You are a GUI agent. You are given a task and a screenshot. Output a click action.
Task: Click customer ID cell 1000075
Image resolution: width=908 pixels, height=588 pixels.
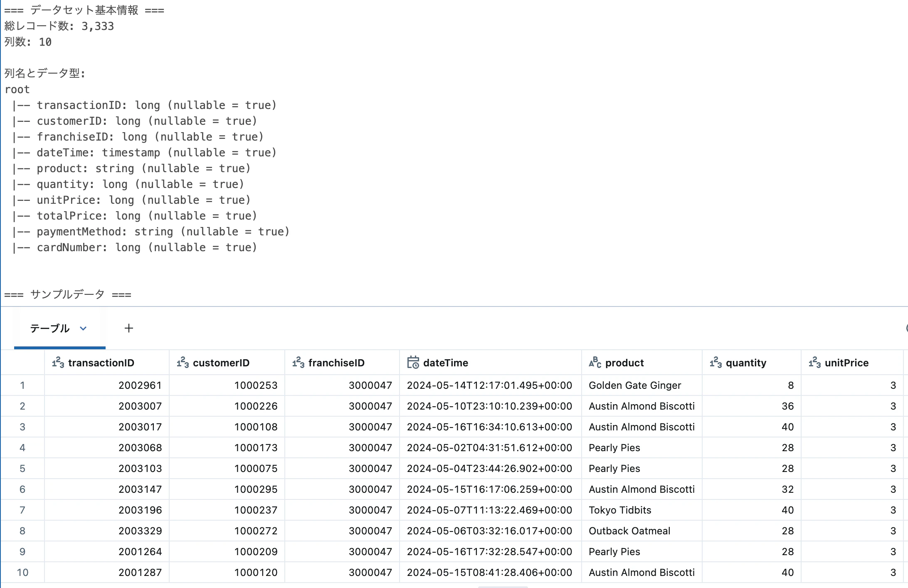[227, 468]
